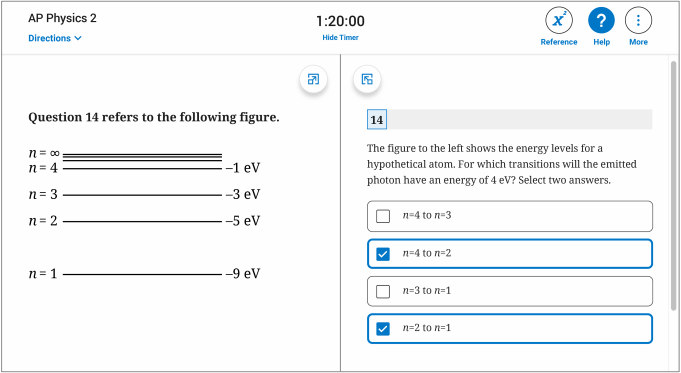This screenshot has height=373, width=681.
Task: Open the More options three-dot icon
Action: click(x=638, y=20)
